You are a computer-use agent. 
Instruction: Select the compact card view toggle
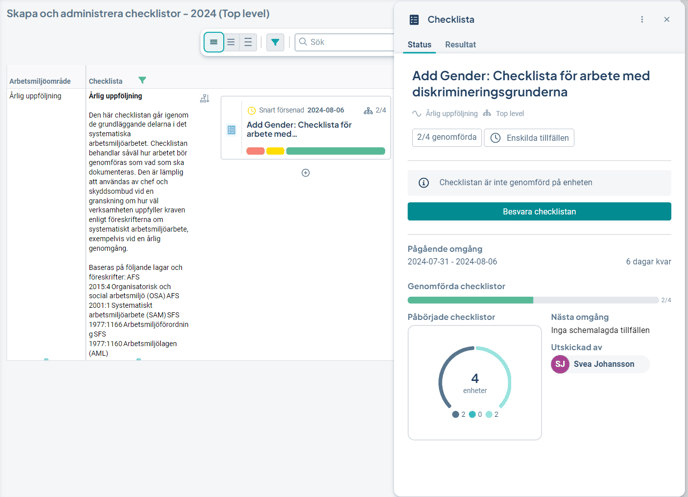coord(213,42)
